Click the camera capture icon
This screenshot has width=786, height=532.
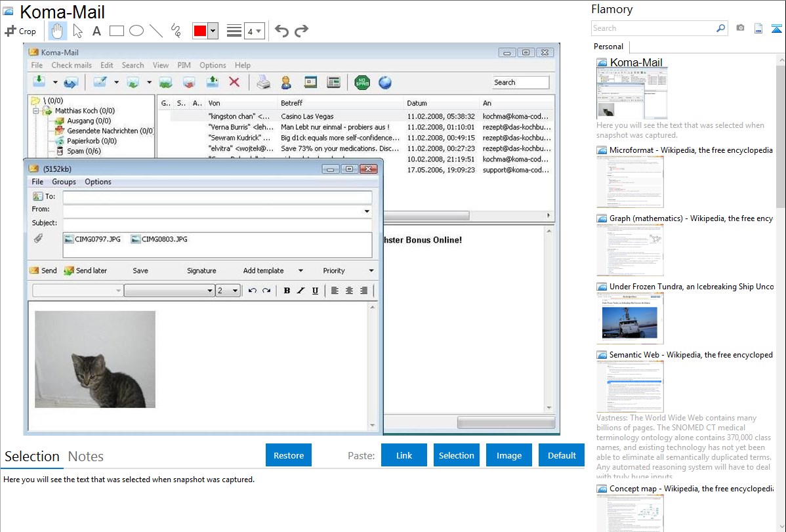point(740,28)
